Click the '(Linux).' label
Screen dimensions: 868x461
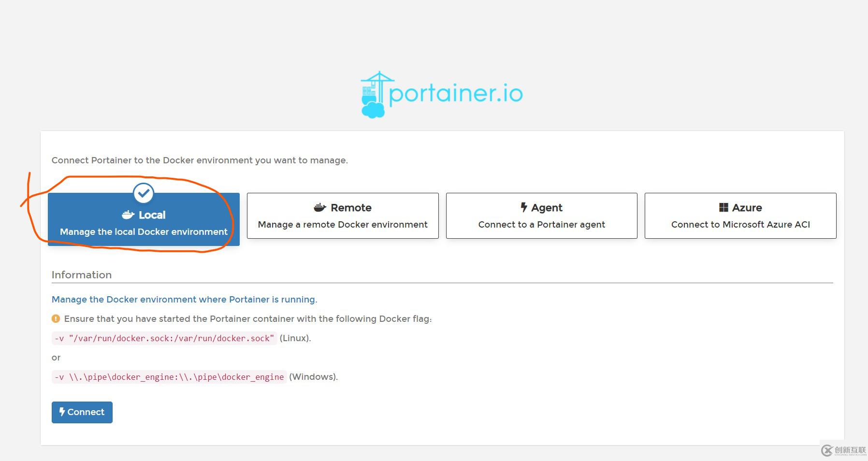coord(295,338)
